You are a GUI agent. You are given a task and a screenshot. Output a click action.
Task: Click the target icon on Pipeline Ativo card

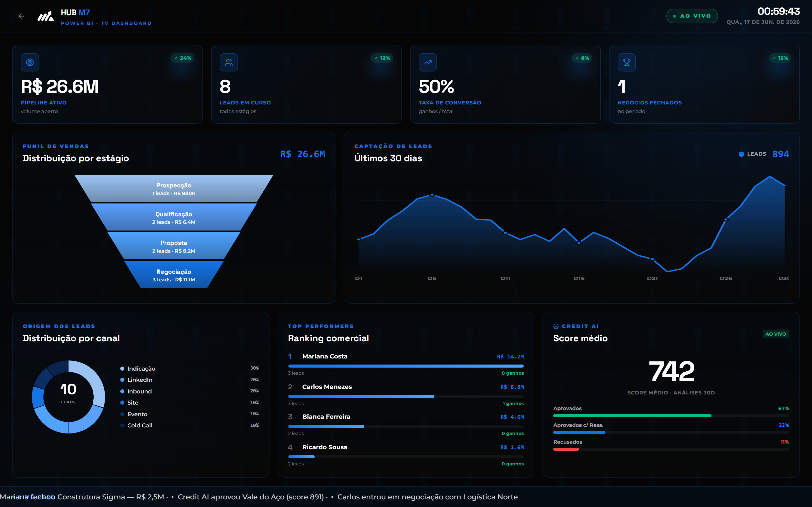[30, 62]
